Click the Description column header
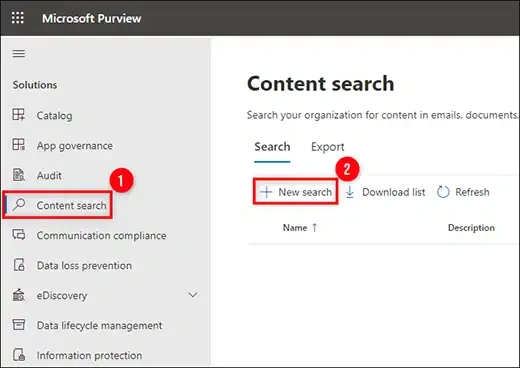The image size is (520, 368). click(x=471, y=228)
